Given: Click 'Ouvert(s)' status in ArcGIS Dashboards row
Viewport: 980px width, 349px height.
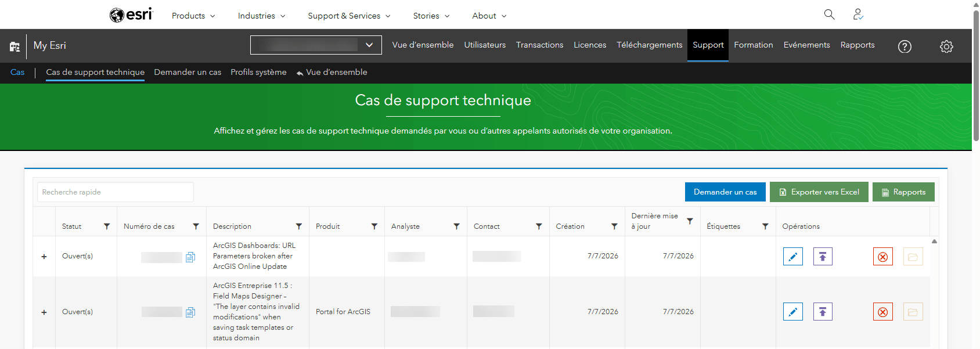Looking at the screenshot, I should point(77,256).
